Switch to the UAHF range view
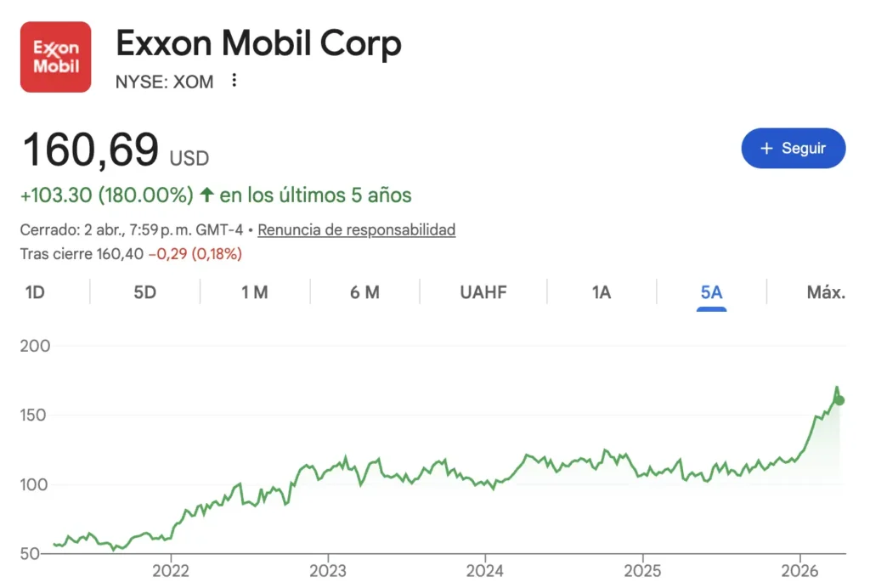This screenshot has width=870, height=588. coord(481,291)
